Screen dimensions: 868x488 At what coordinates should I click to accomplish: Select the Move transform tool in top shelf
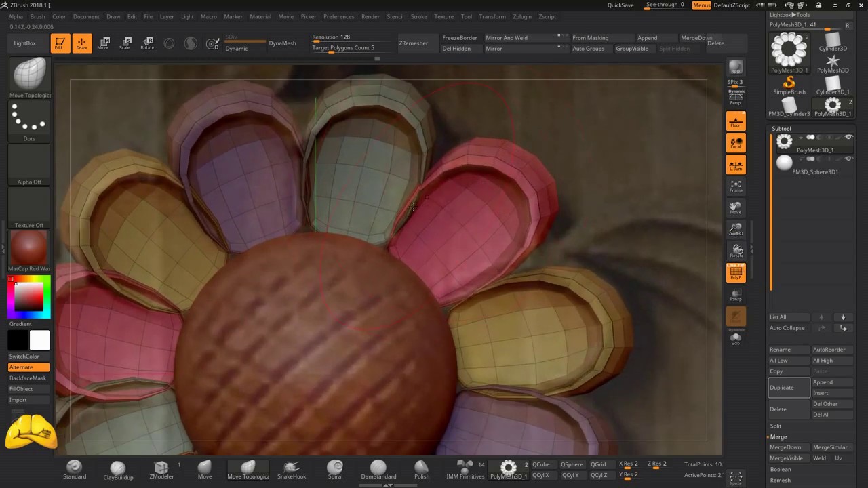103,43
